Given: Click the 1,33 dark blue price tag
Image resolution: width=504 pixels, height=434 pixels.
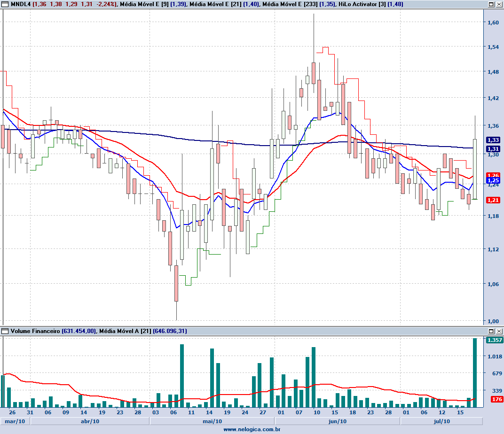Looking at the screenshot, I should (493, 140).
